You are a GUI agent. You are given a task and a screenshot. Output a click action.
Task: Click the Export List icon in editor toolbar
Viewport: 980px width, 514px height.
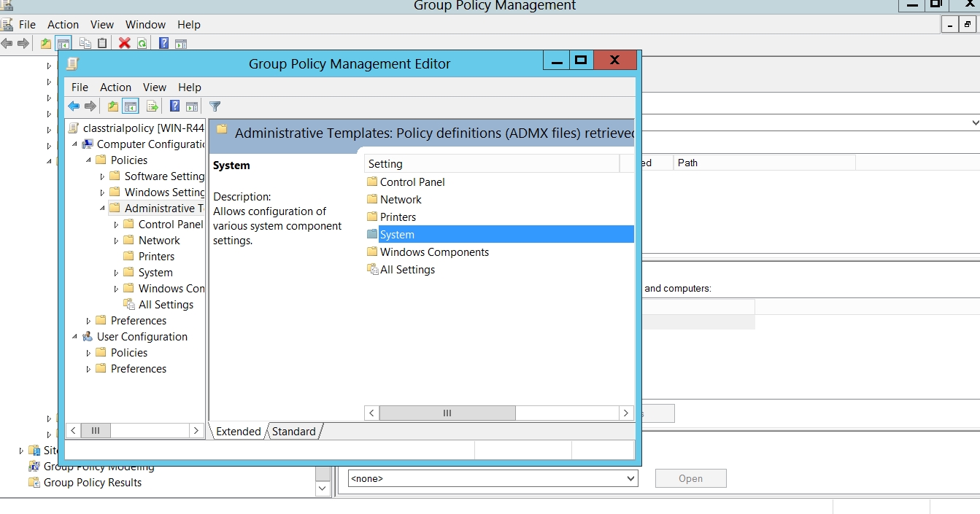point(152,106)
